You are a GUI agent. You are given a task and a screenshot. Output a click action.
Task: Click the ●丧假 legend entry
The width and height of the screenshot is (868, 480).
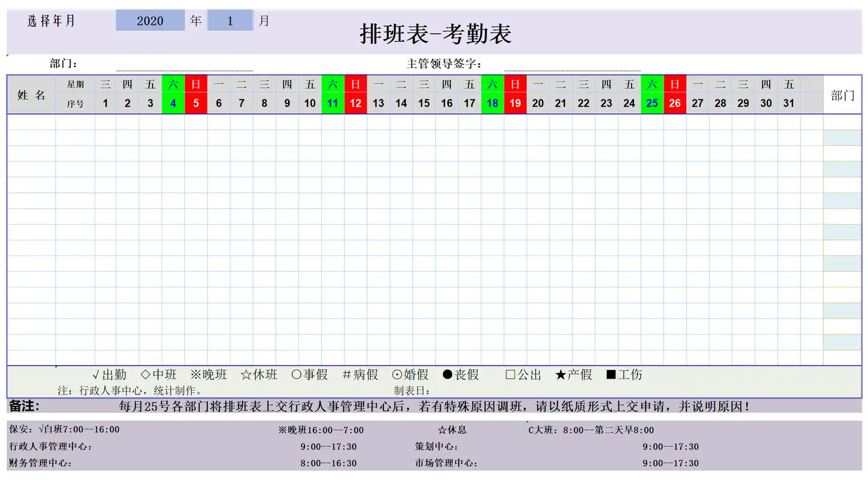461,375
